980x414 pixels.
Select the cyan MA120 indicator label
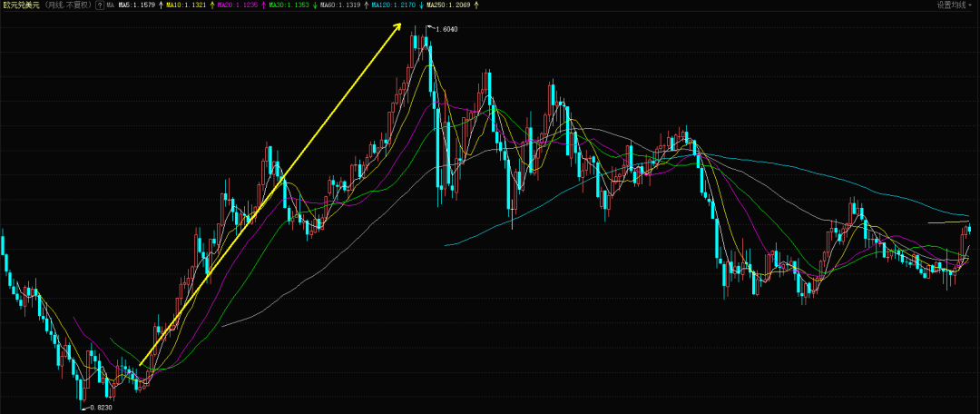tap(394, 5)
